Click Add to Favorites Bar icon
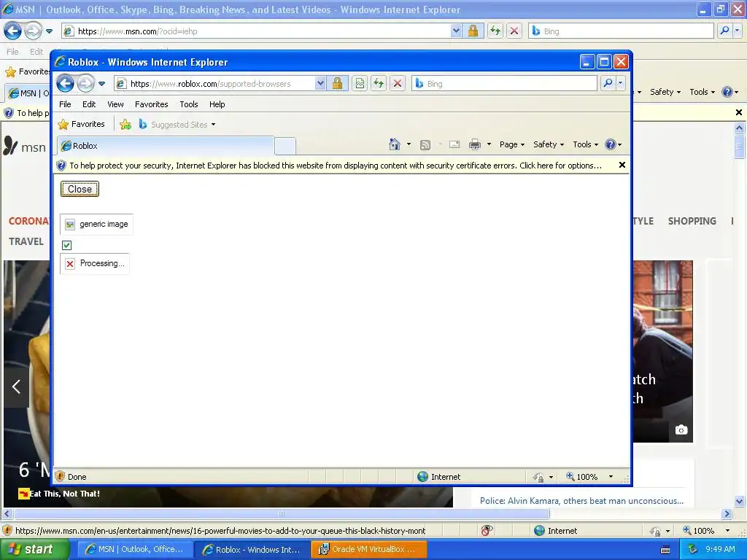 point(125,125)
